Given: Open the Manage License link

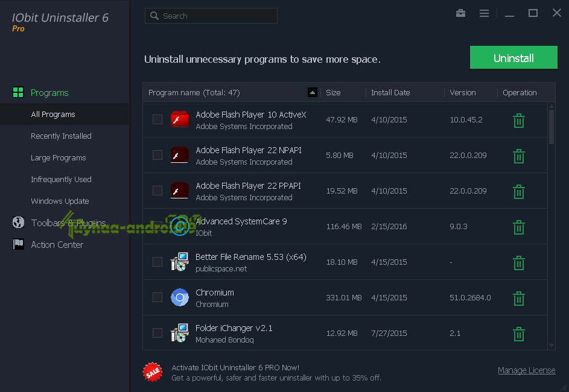Looking at the screenshot, I should (527, 370).
